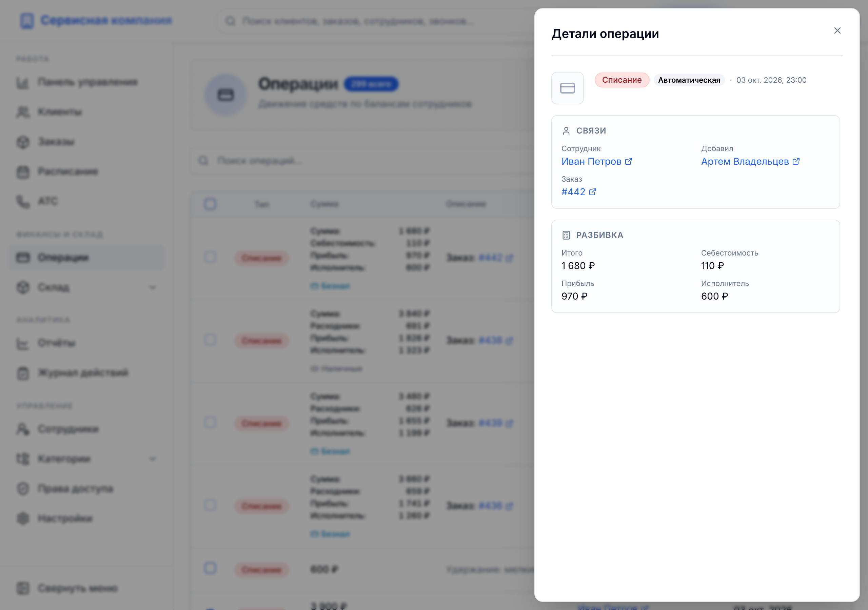Close the Детали операции panel

[837, 30]
